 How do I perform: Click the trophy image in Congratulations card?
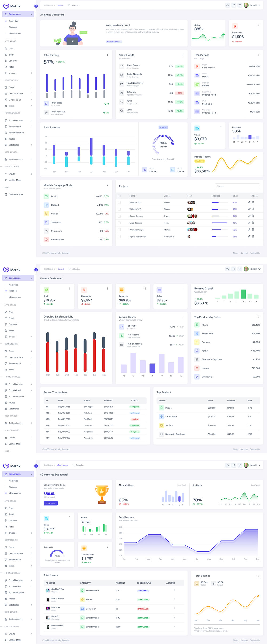pyautogui.click(x=102, y=495)
